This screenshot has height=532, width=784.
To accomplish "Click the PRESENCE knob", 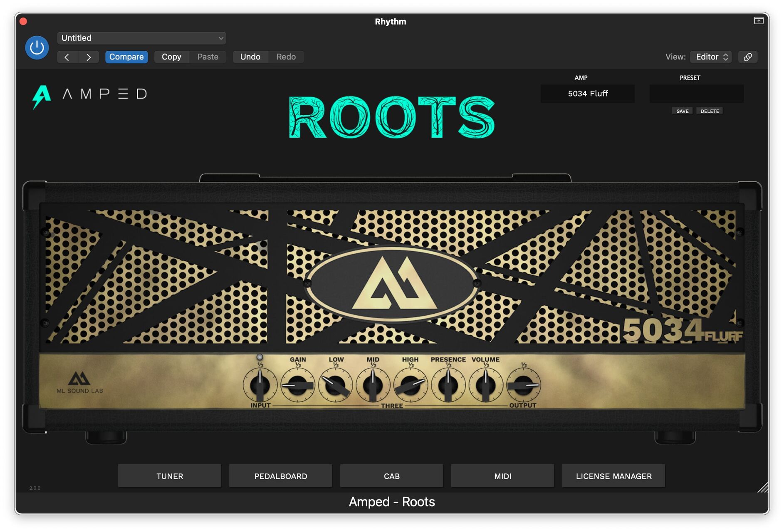I will 448,385.
